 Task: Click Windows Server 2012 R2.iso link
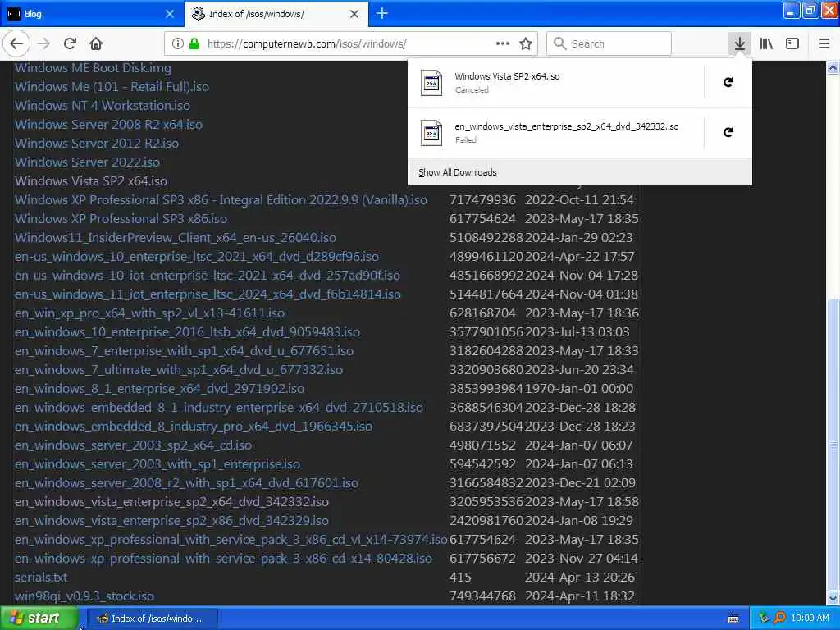(x=97, y=143)
